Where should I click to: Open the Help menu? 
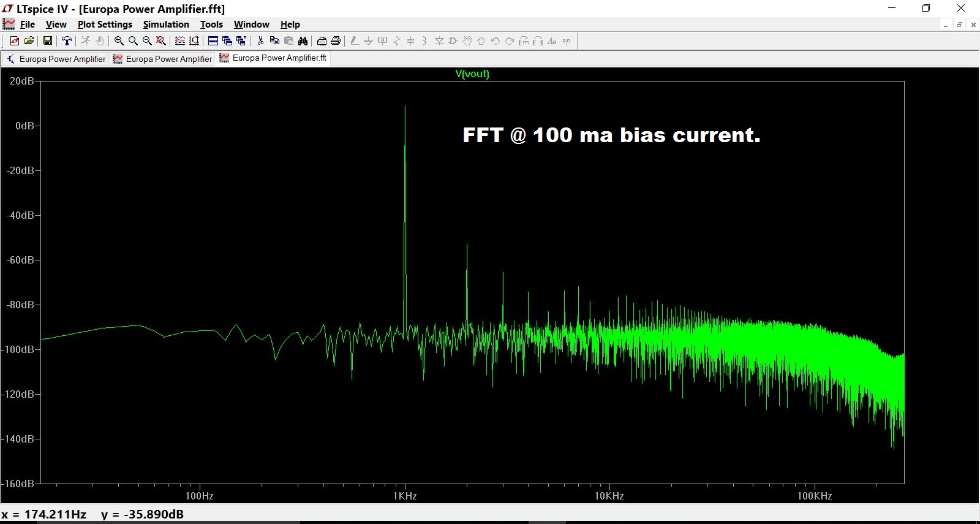point(290,25)
